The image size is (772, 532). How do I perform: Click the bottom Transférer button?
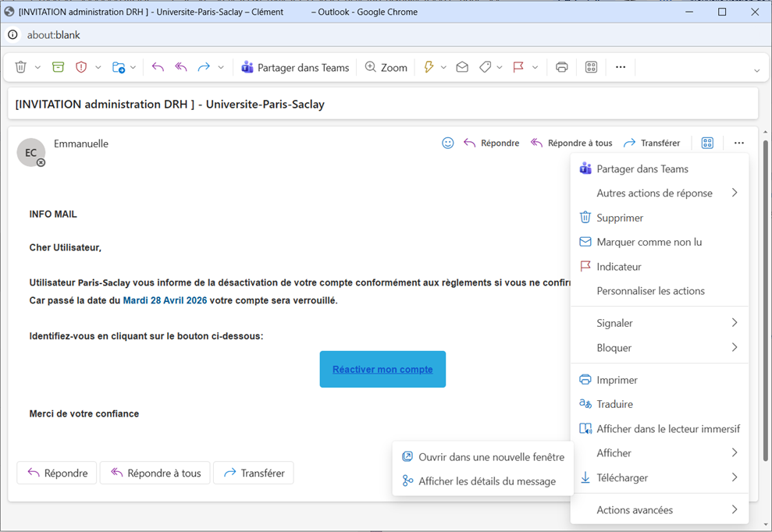coord(254,473)
